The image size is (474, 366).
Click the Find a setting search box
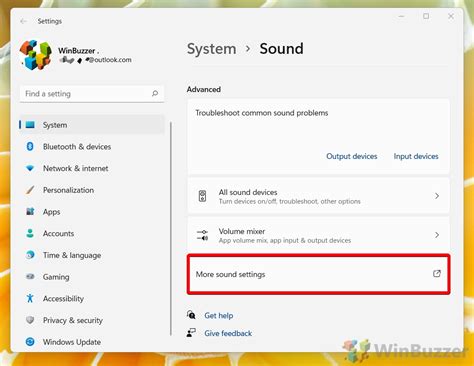pos(92,94)
